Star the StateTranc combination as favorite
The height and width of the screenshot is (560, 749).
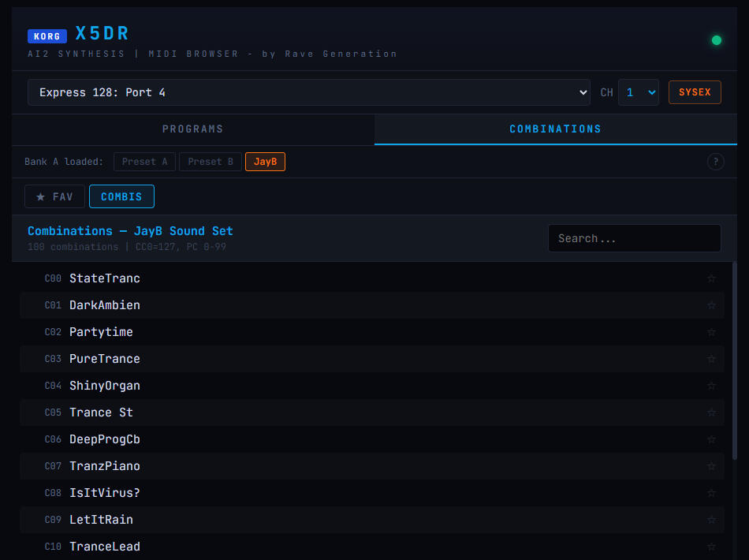(711, 278)
